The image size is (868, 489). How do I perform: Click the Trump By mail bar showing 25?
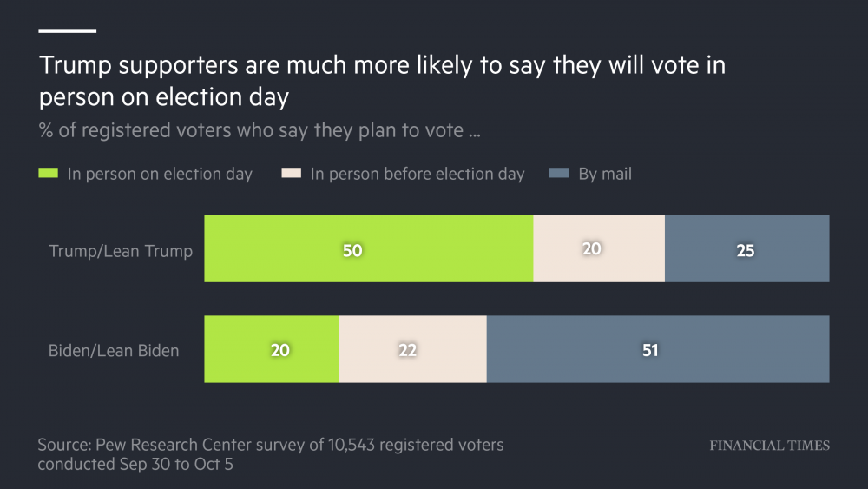click(746, 250)
